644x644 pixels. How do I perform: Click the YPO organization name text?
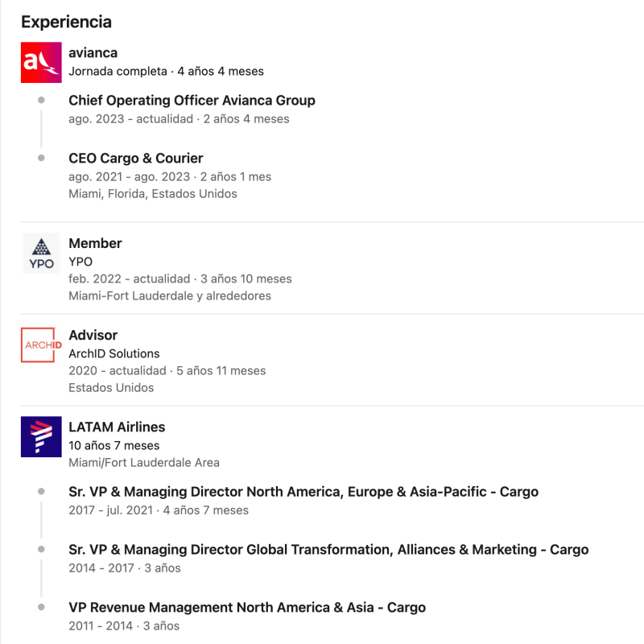tap(80, 262)
